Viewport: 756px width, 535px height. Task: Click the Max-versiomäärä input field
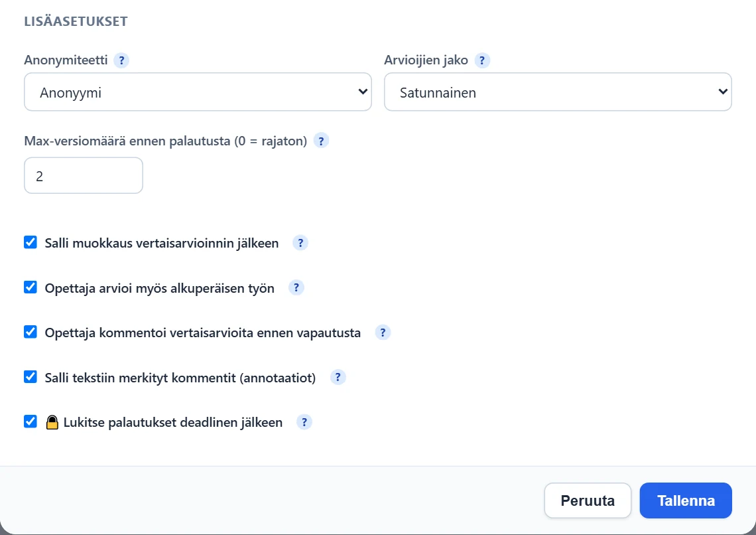click(x=84, y=176)
